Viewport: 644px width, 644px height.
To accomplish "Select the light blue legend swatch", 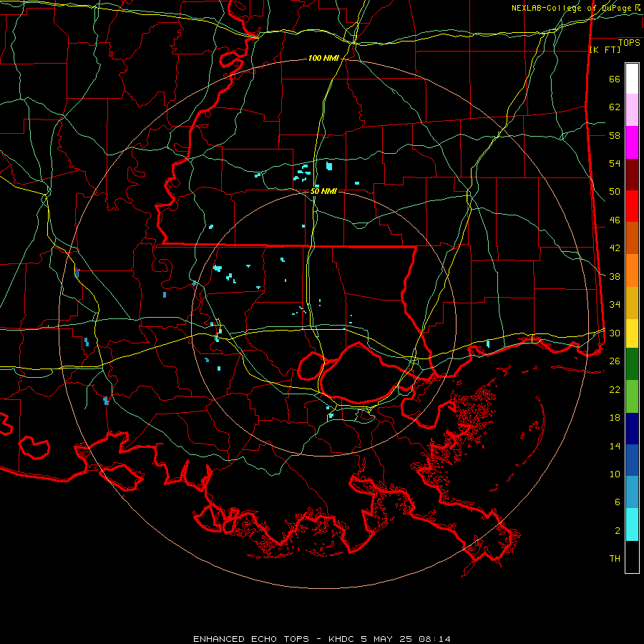I will 632,492.
